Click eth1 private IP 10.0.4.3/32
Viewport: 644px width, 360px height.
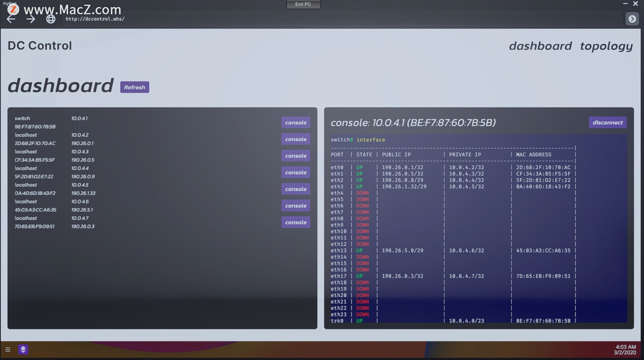(467, 174)
